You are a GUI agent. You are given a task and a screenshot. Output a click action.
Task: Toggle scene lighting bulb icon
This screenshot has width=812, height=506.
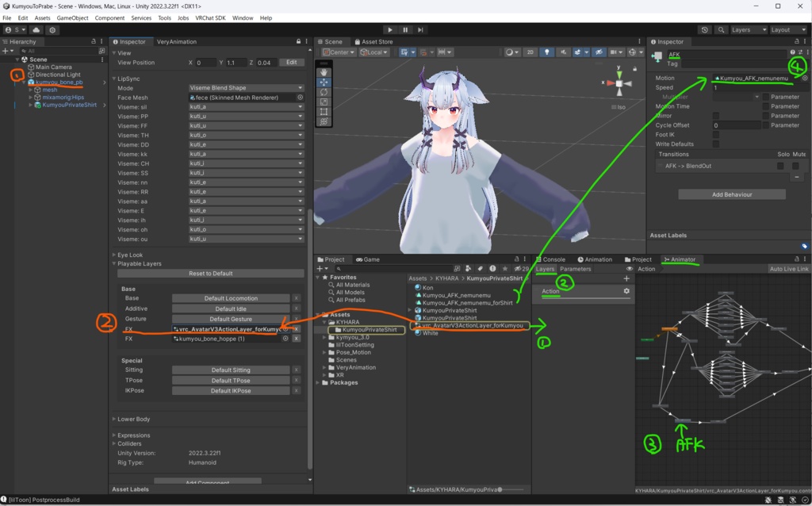(546, 52)
